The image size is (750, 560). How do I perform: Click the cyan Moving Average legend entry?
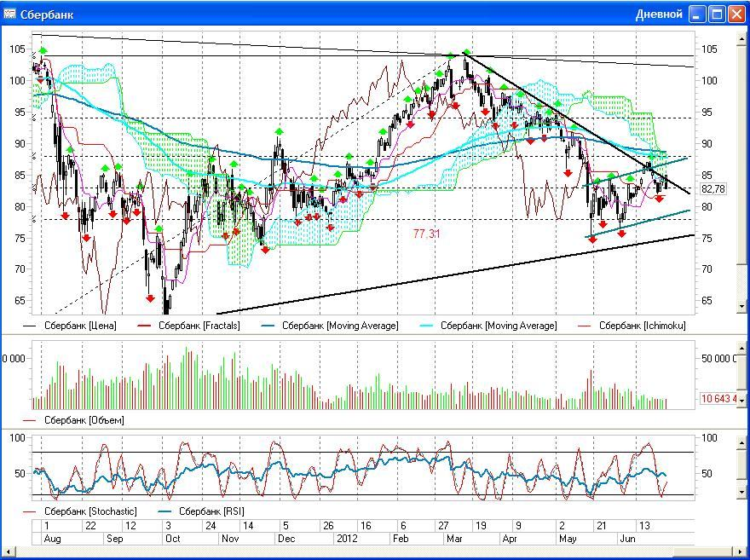[499, 325]
